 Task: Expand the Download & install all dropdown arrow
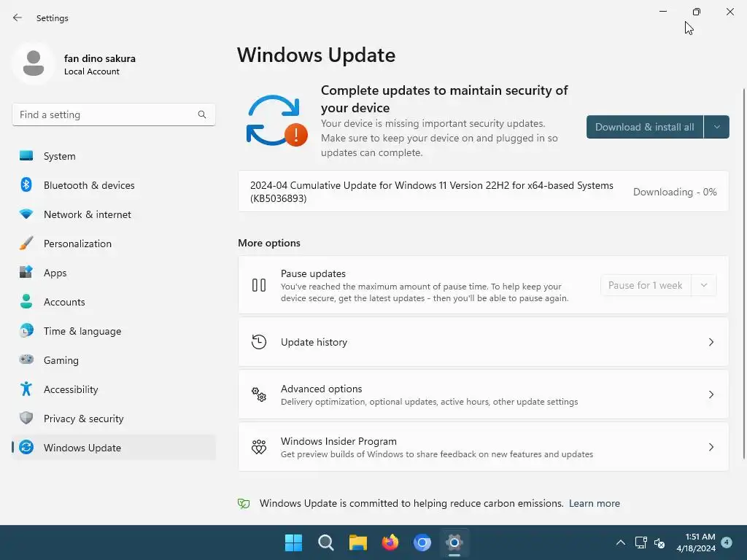tap(716, 127)
